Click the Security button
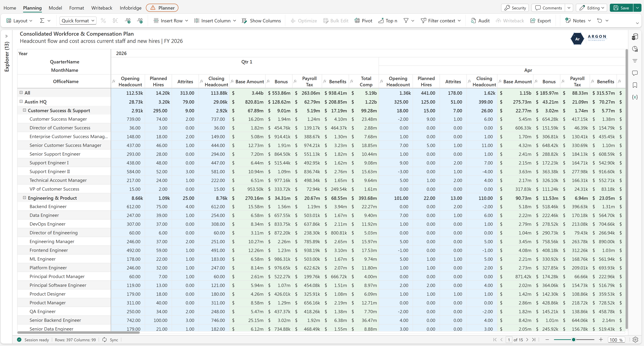644x346 pixels. 515,8
